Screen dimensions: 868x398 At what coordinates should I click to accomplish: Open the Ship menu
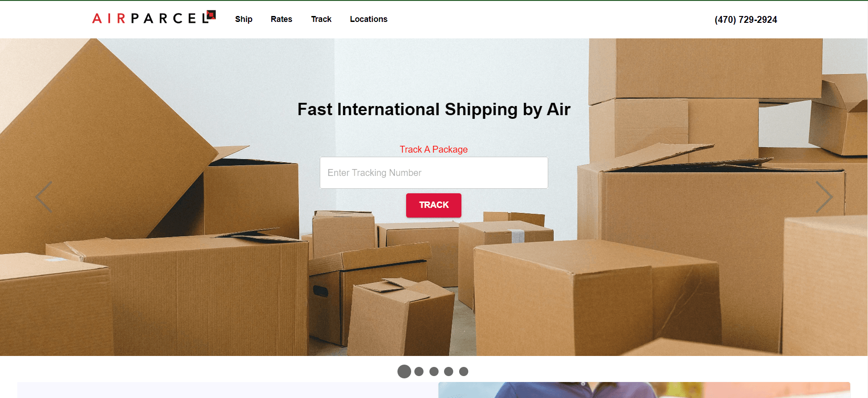coord(244,19)
